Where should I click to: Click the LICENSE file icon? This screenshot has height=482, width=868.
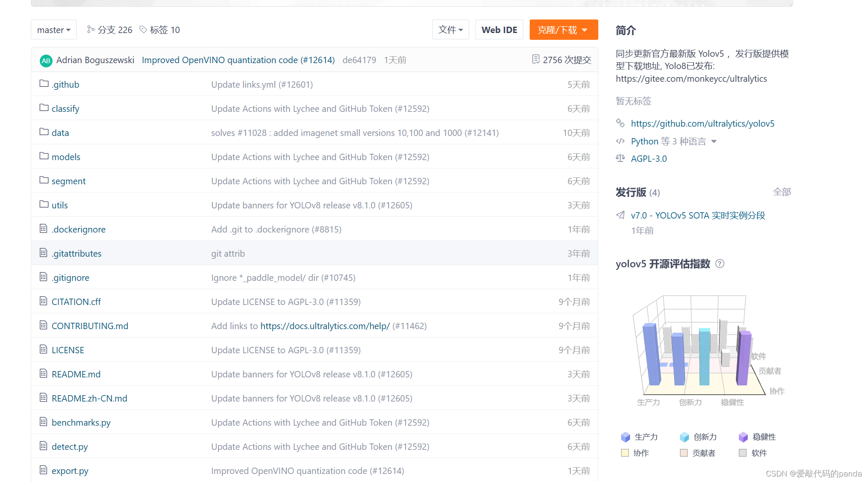(x=43, y=349)
